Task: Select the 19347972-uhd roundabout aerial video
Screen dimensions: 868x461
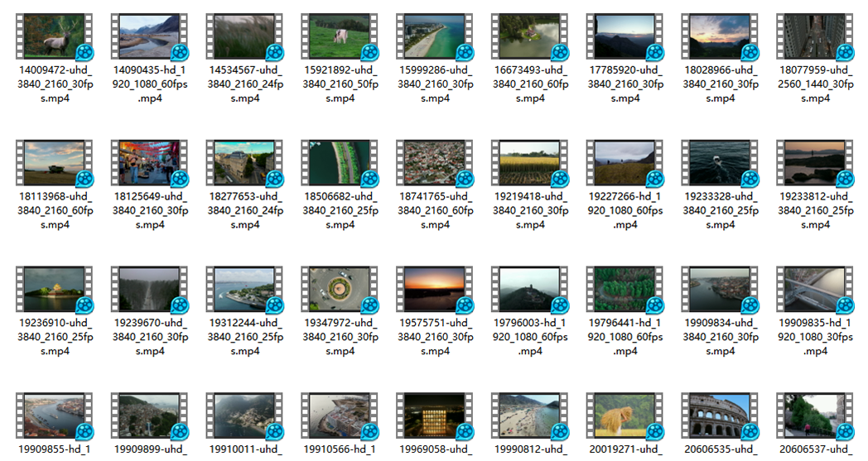Action: (x=340, y=289)
